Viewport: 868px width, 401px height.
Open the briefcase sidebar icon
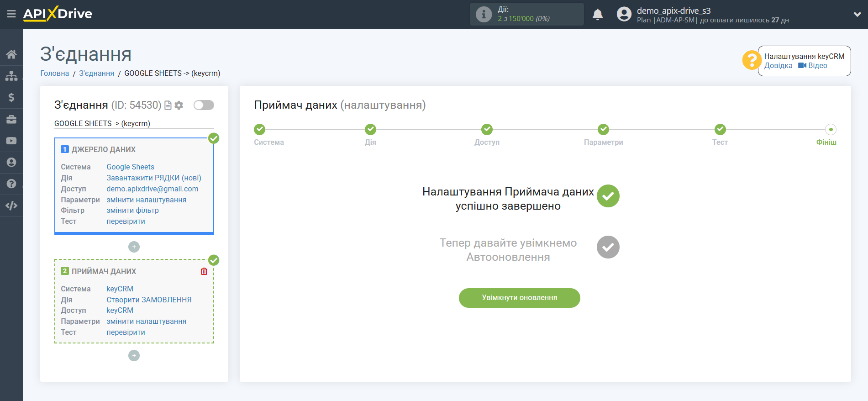tap(11, 119)
